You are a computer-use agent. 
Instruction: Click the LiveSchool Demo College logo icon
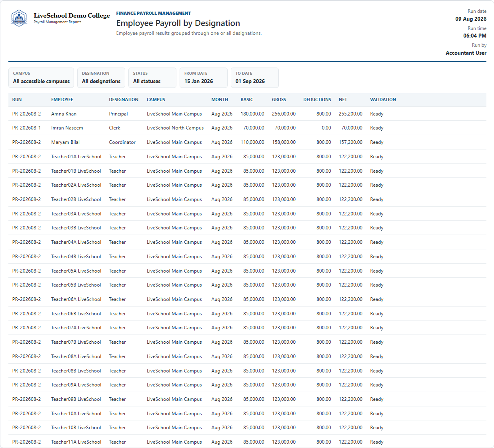tap(19, 18)
